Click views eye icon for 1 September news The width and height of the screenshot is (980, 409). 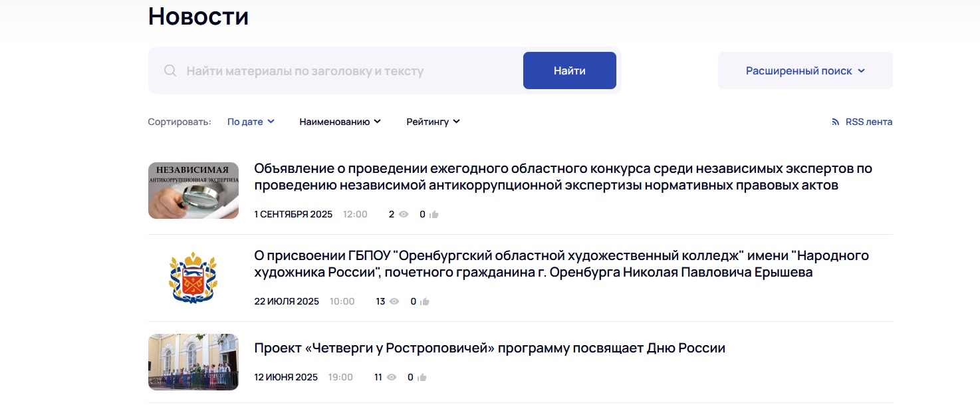coord(402,214)
